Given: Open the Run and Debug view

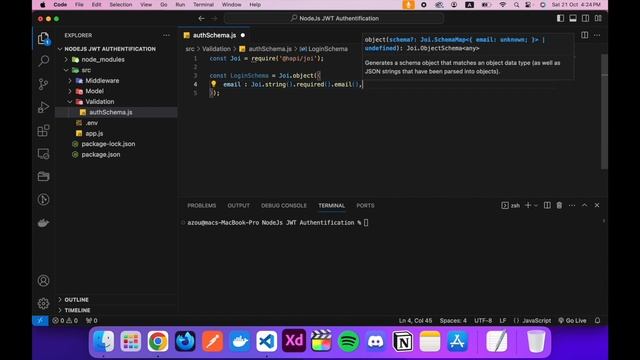Looking at the screenshot, I should click(x=43, y=107).
